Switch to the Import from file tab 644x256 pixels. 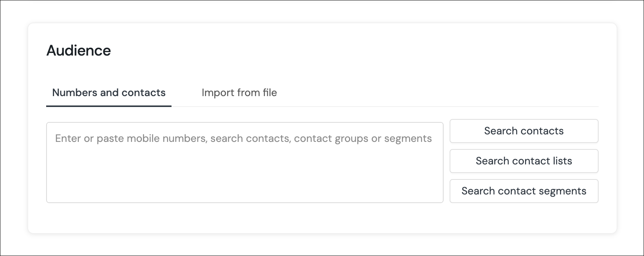click(x=239, y=93)
